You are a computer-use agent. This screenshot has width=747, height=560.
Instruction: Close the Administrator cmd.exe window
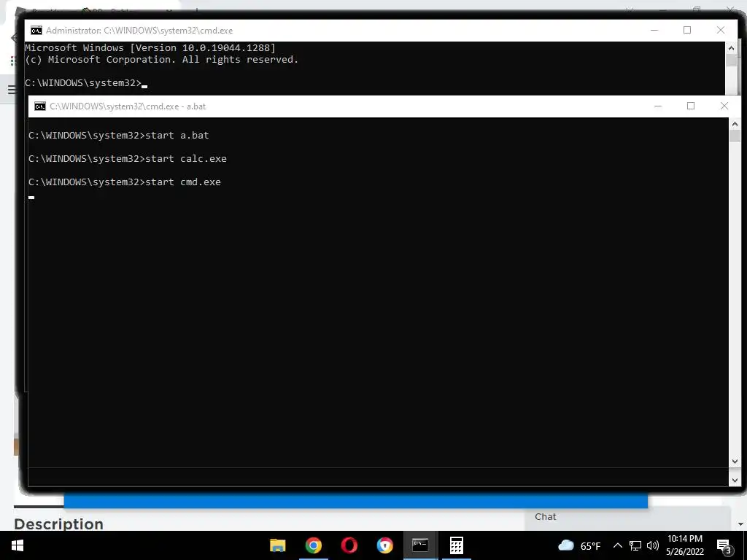pos(721,30)
